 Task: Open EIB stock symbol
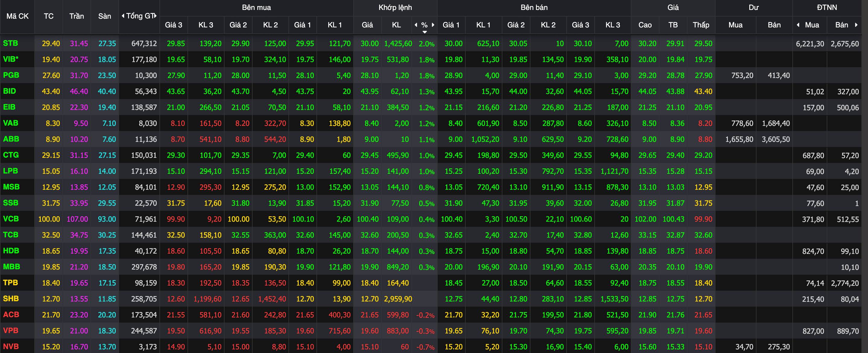(x=9, y=107)
